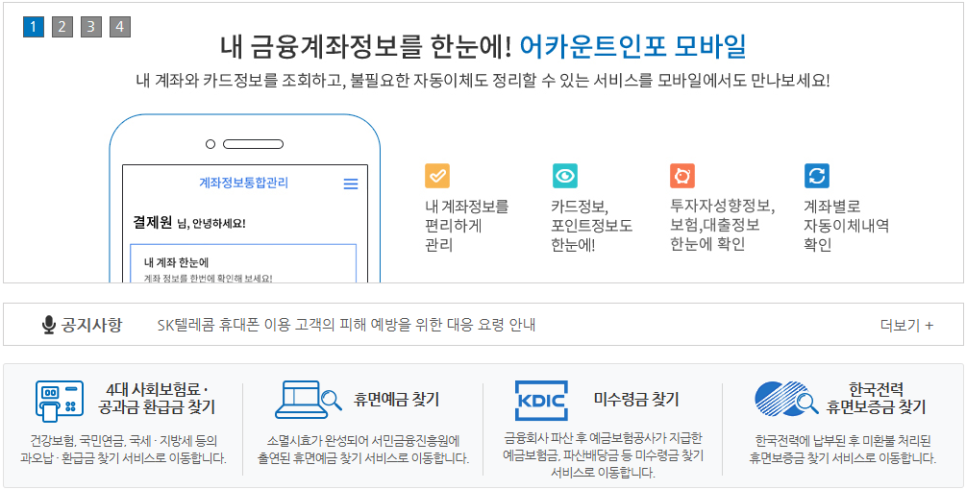This screenshot has width=966, height=490.
Task: Click 더보기 + to see more notices
Action: click(907, 325)
